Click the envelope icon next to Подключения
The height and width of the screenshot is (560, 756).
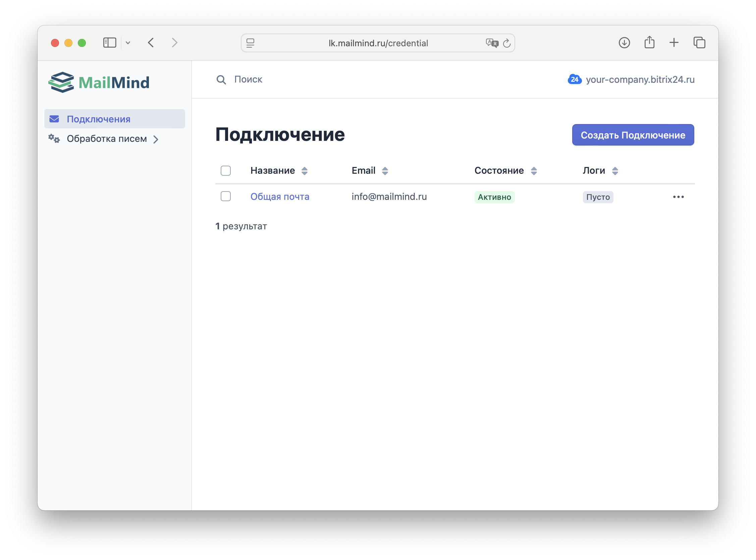(54, 119)
